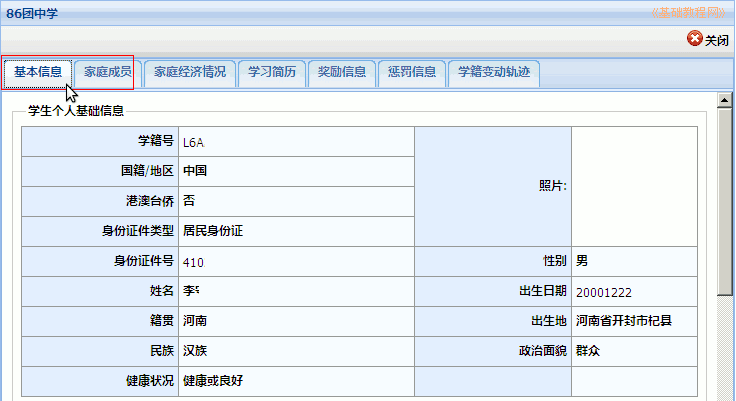This screenshot has height=401, width=736.
Task: Click the red close icon
Action: (x=695, y=39)
